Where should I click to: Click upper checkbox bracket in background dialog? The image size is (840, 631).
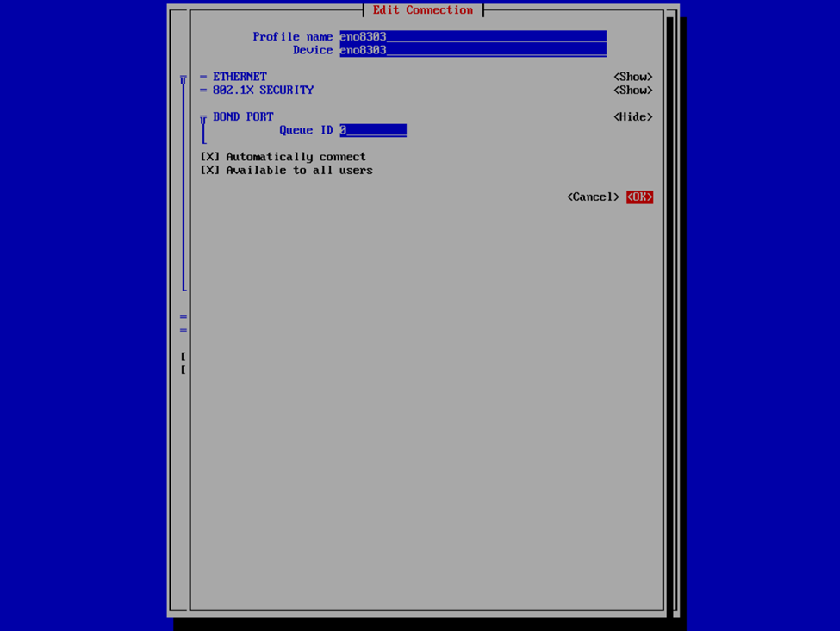pyautogui.click(x=184, y=357)
